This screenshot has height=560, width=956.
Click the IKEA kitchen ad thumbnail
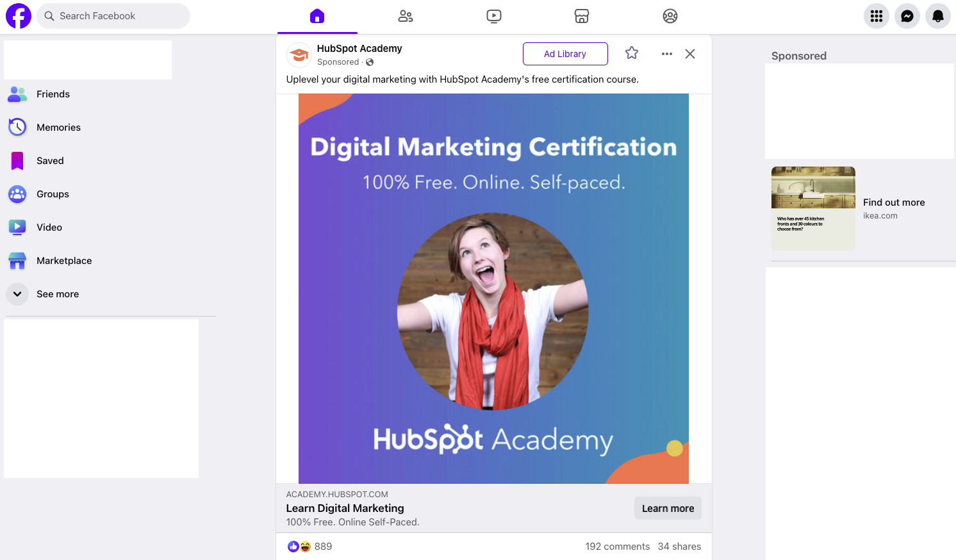[813, 208]
